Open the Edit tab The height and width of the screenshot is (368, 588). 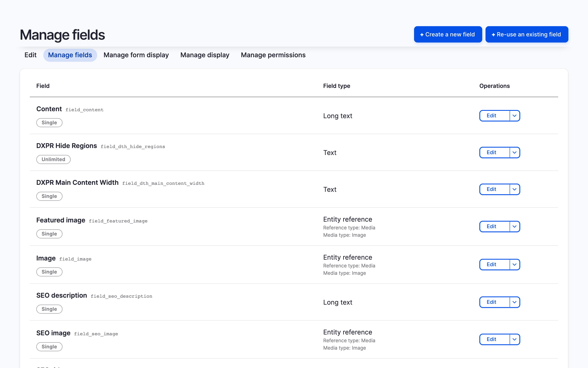[30, 55]
